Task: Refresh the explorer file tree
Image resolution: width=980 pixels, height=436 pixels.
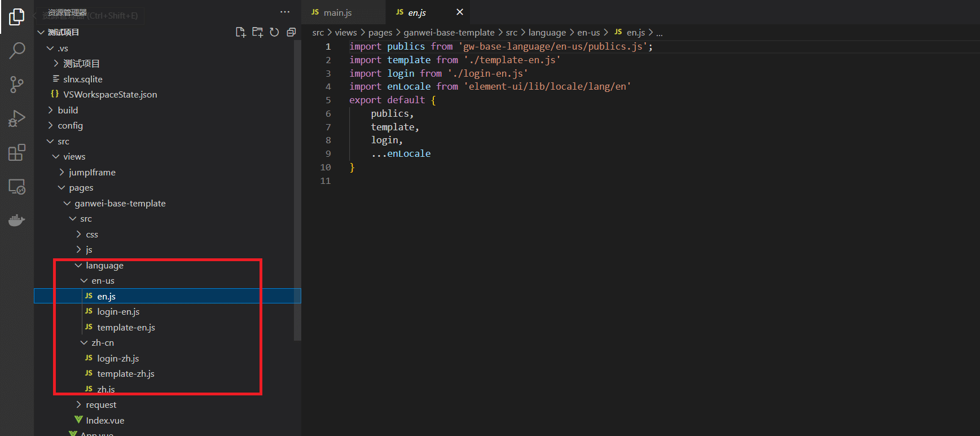Action: [x=274, y=32]
